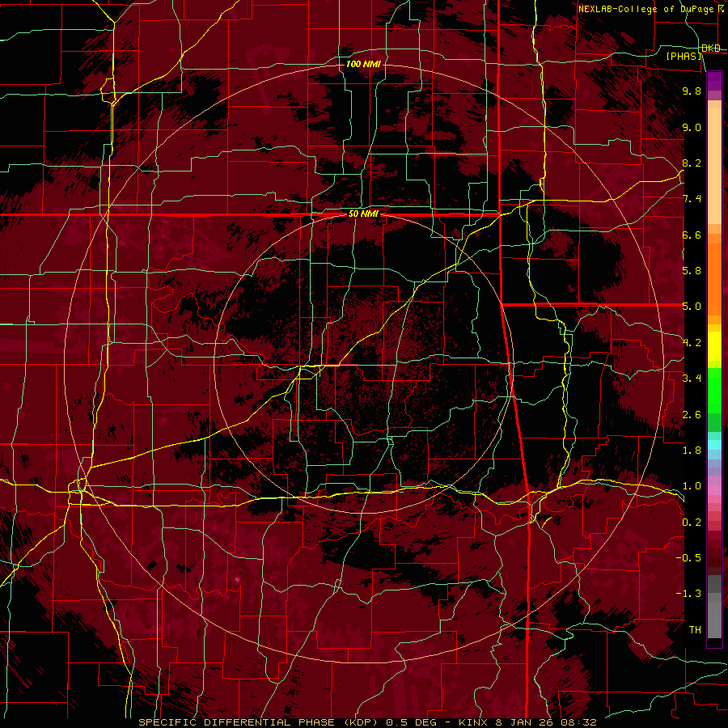Click the 9.8 value on the color scale
The image size is (728, 728).
[692, 91]
